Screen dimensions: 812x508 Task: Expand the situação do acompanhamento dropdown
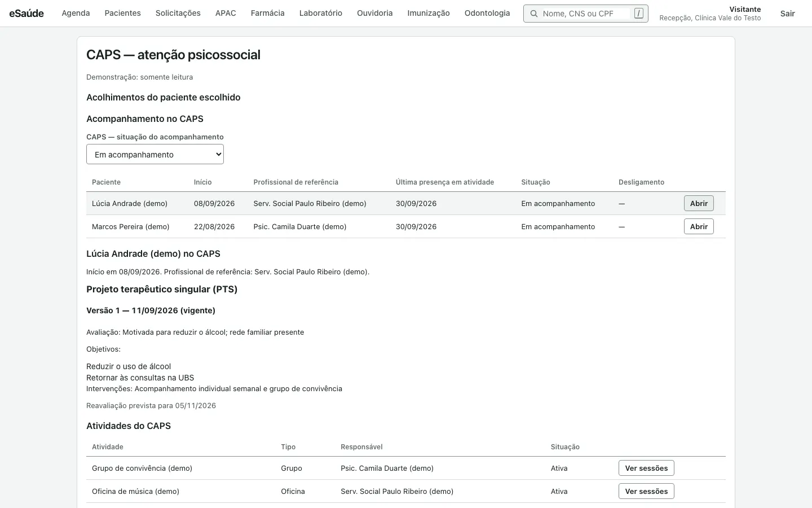(155, 154)
